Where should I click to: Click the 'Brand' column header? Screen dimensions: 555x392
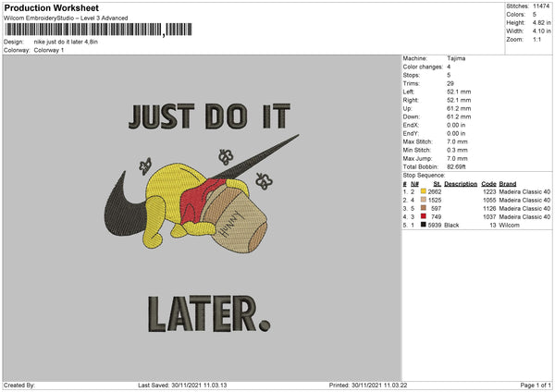[508, 184]
